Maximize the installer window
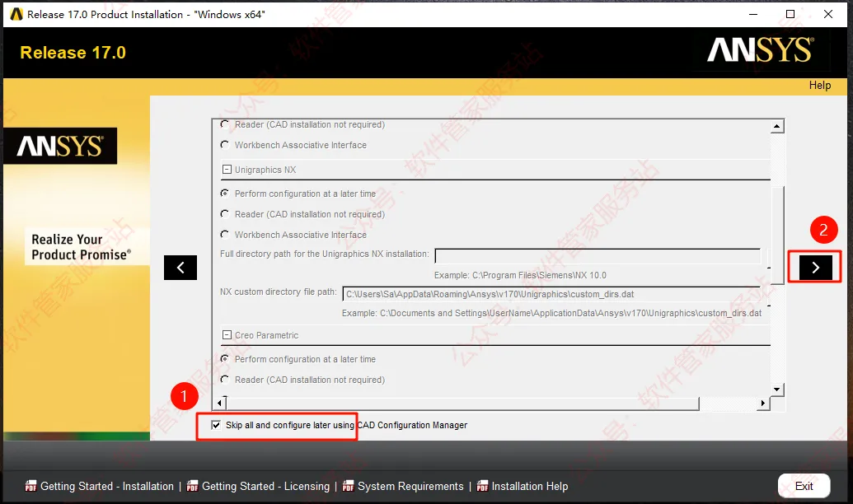Image resolution: width=853 pixels, height=504 pixels. [790, 14]
